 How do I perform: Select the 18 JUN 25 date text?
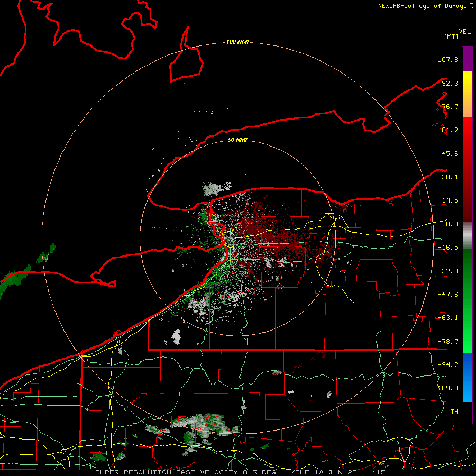point(336,472)
